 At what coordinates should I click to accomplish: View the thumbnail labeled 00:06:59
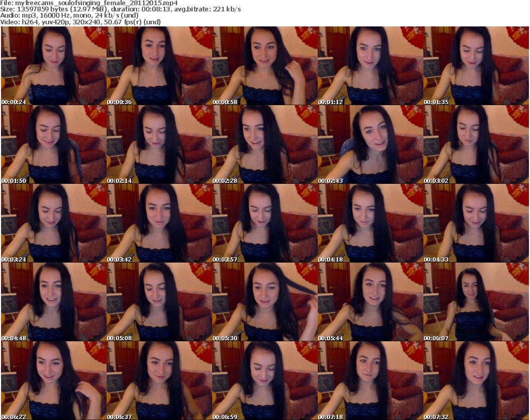(265, 381)
